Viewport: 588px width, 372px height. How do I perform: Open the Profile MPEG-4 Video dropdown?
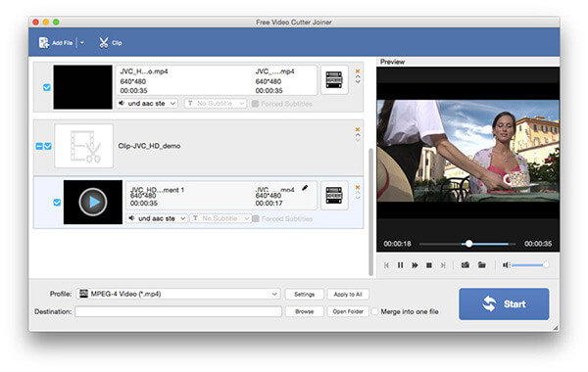pyautogui.click(x=178, y=294)
